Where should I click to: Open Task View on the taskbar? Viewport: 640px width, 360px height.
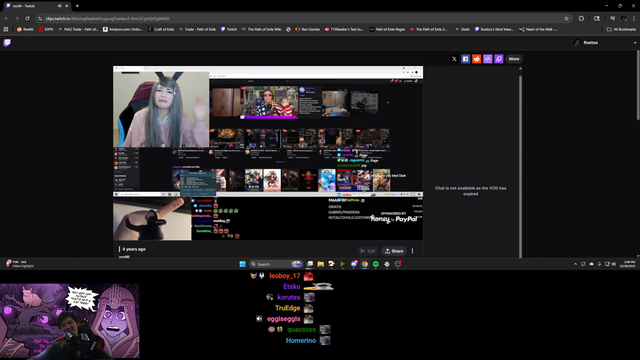coord(310,264)
